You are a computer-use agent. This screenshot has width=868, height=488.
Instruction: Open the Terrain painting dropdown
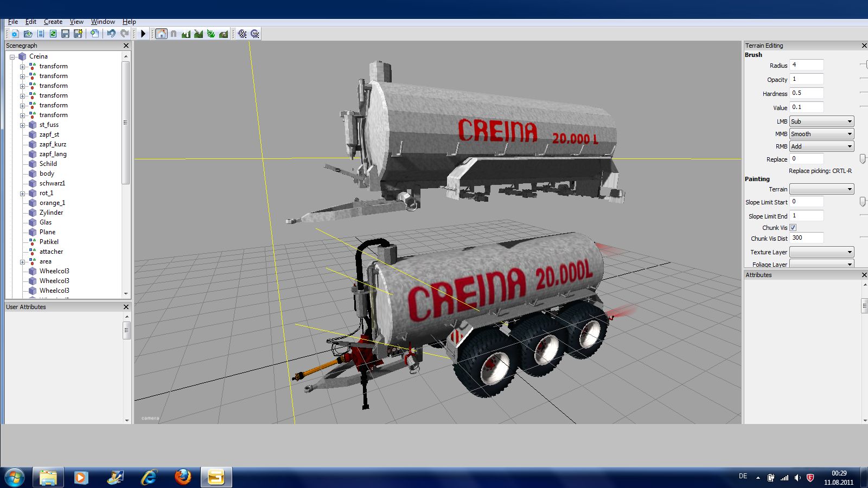tap(821, 189)
